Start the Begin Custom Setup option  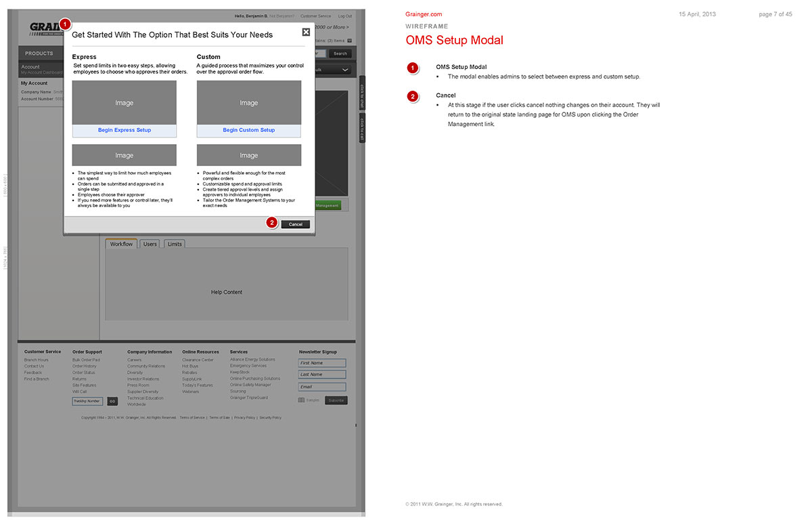[x=249, y=131]
